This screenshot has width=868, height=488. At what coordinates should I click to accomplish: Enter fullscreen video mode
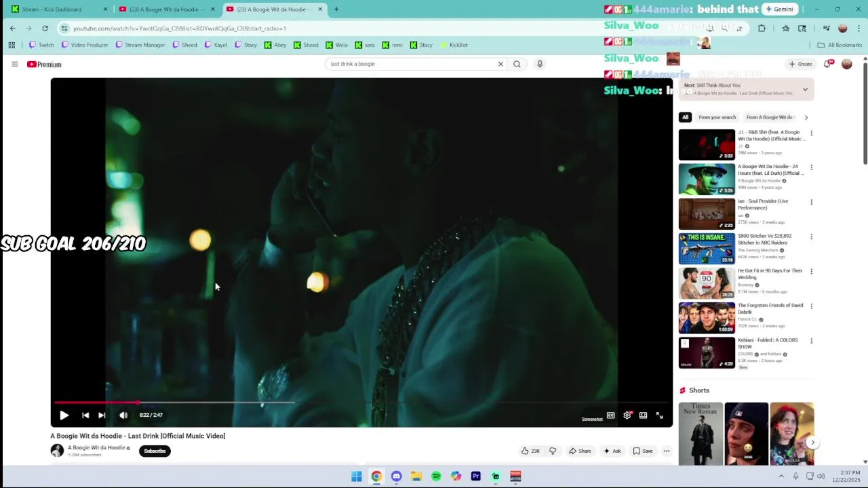click(x=659, y=415)
